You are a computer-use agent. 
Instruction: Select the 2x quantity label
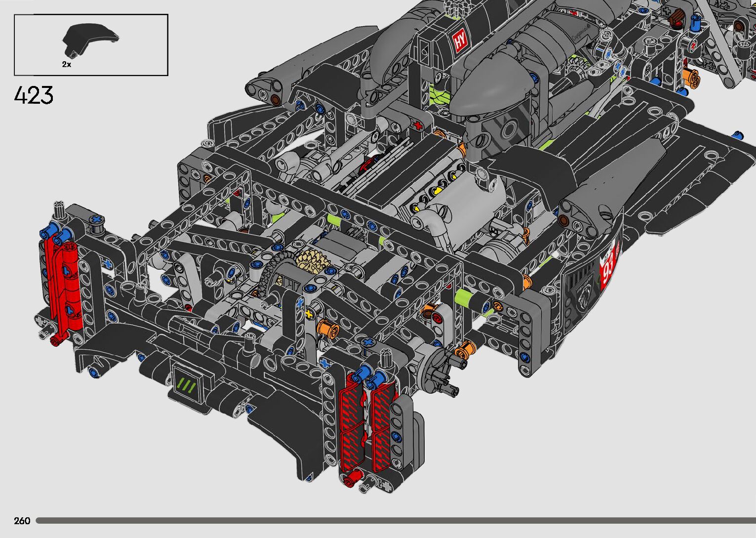67,65
